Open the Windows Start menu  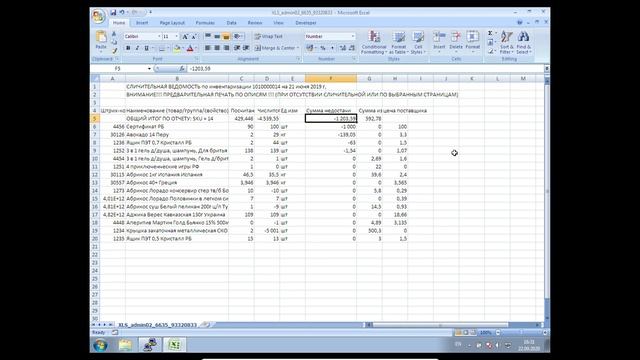tap(100, 345)
